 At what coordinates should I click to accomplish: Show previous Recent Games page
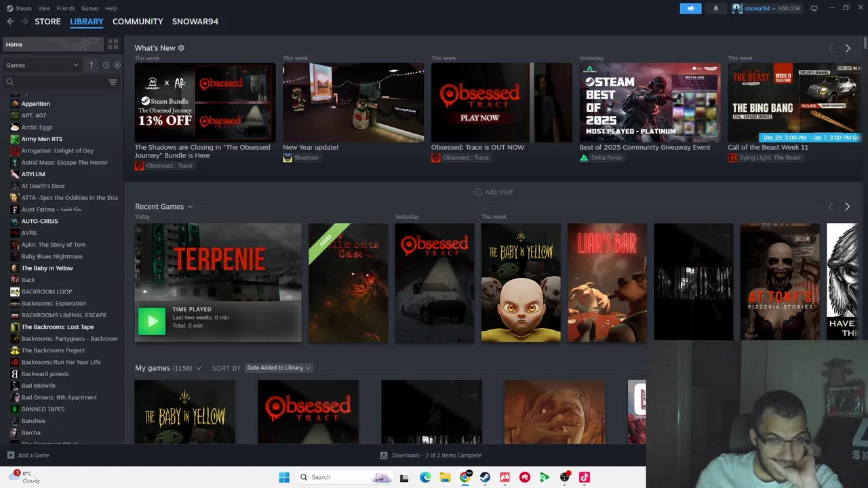click(831, 207)
